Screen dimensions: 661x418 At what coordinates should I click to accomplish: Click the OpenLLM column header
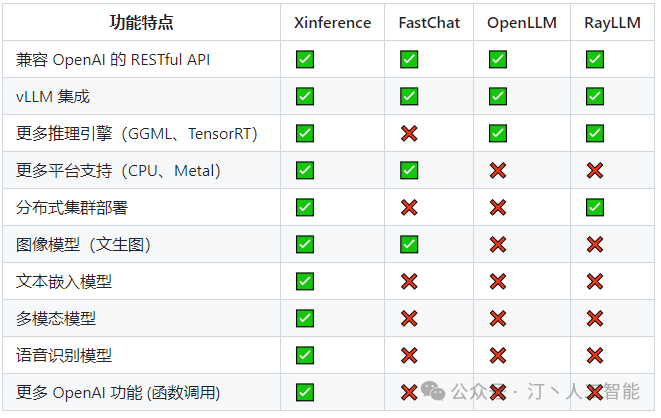pos(520,23)
